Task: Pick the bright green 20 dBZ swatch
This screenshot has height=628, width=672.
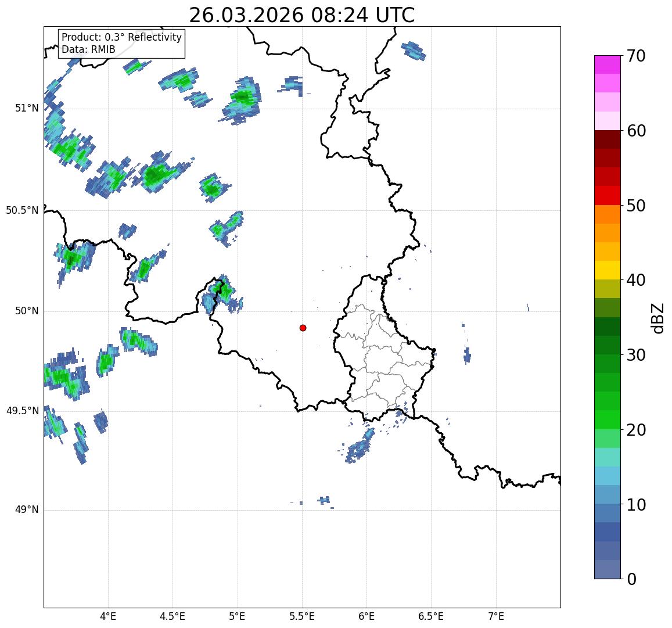Action: 608,420
